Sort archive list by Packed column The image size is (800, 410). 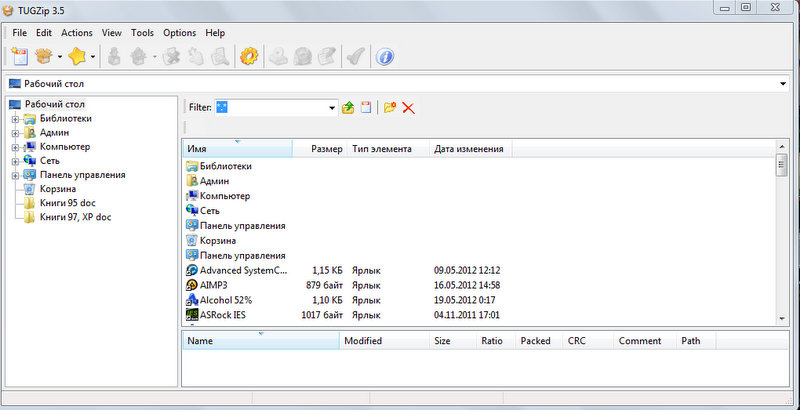point(539,341)
